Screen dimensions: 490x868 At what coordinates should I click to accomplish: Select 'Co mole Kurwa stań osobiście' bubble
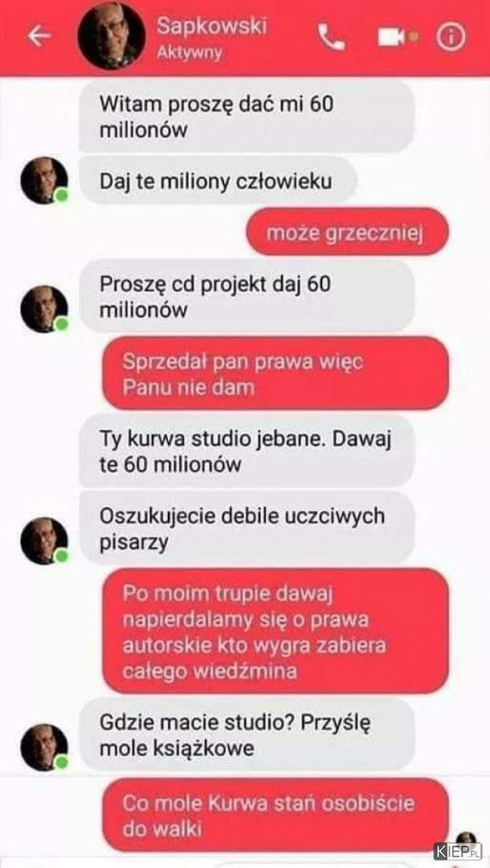[x=275, y=814]
